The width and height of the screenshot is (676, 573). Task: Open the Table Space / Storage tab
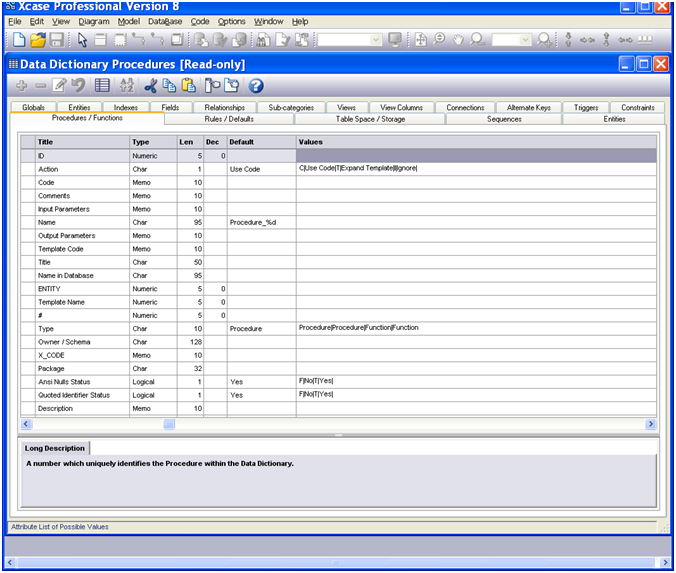click(x=370, y=119)
